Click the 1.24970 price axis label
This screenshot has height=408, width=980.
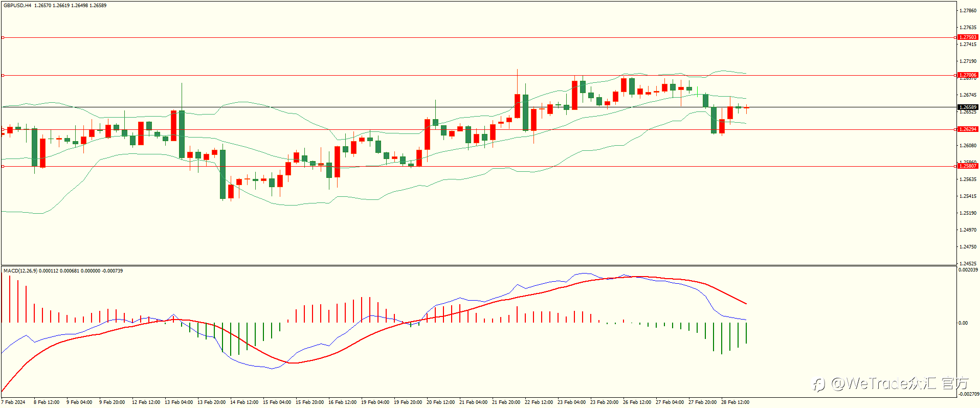coord(968,230)
